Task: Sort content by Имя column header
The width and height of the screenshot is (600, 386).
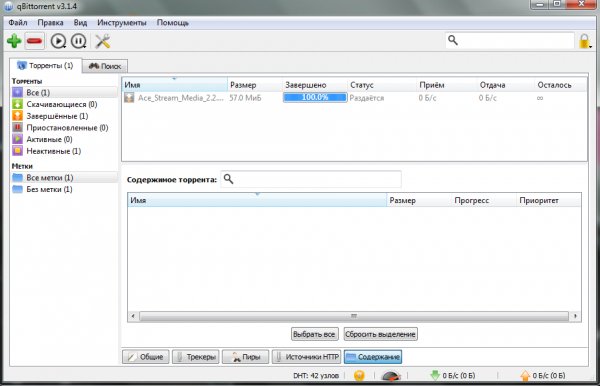Action: (x=257, y=200)
